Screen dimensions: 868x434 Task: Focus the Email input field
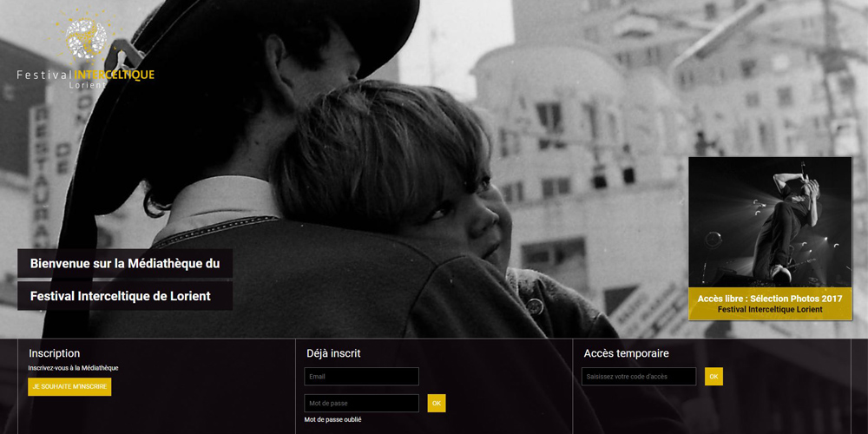point(361,377)
